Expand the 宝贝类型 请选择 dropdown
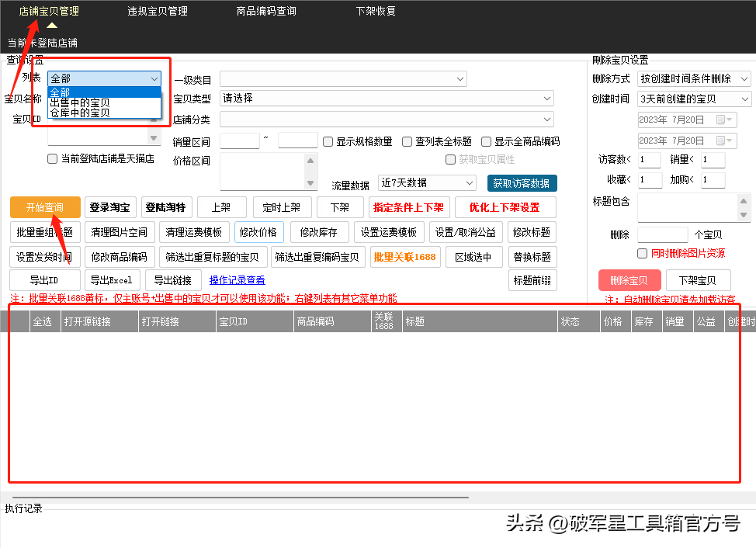This screenshot has width=756, height=548. coord(387,99)
